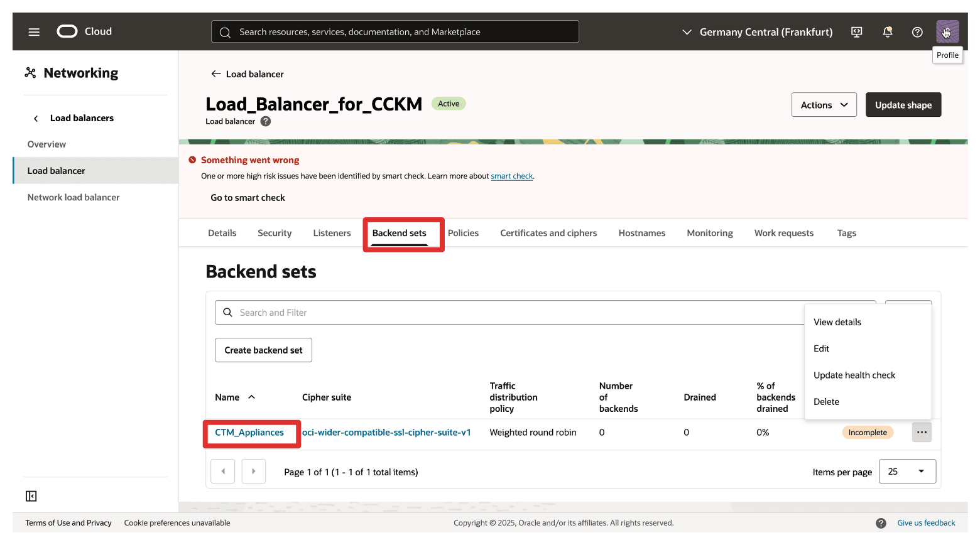Go to previous page of backend sets
980x545 pixels.
click(x=223, y=471)
